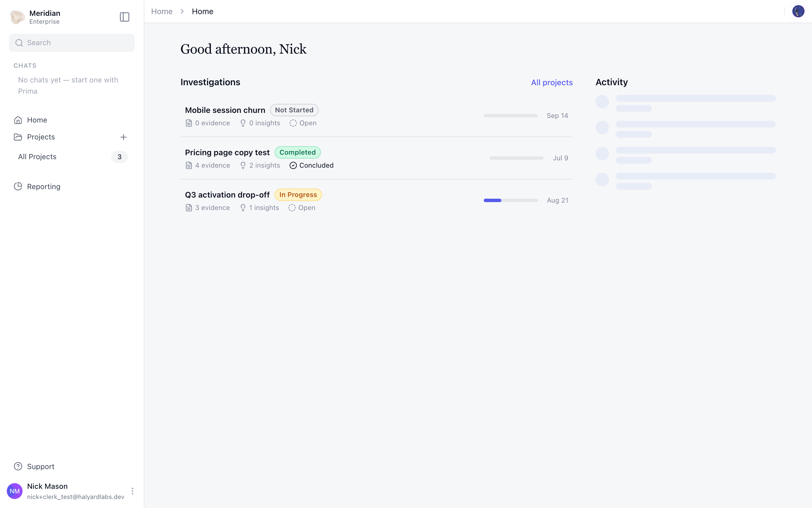Click the Aug 21 date
812x508 pixels.
click(557, 200)
